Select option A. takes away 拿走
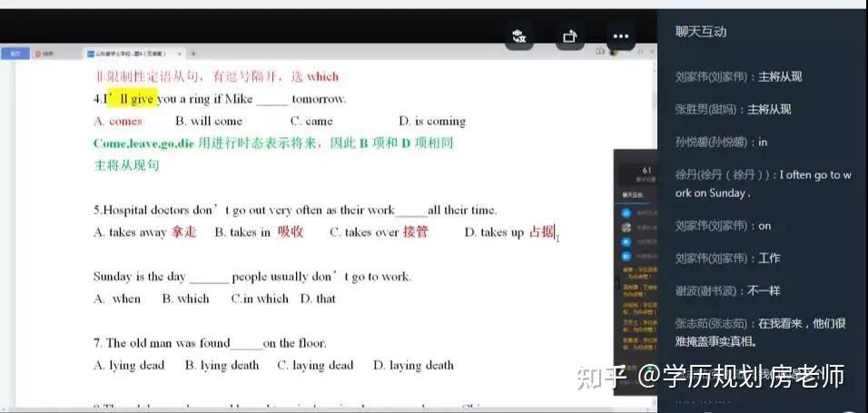Image resolution: width=868 pixels, height=413 pixels. (x=145, y=232)
